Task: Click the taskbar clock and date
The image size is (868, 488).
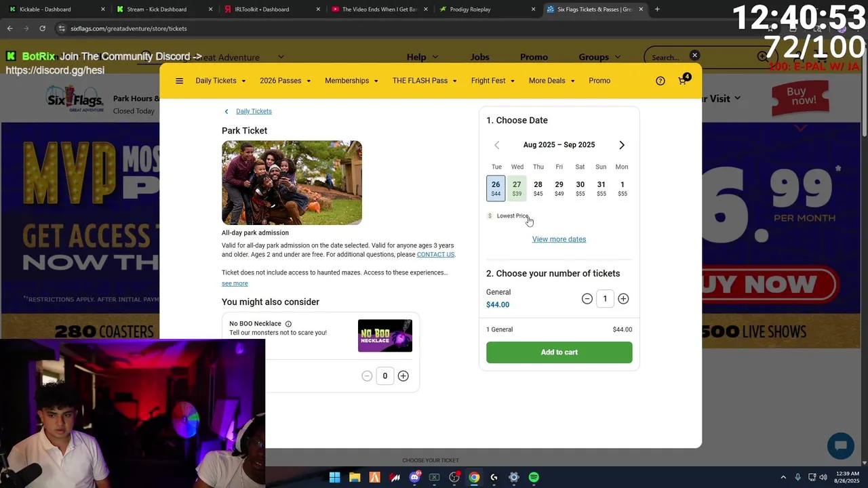Action: (848, 477)
